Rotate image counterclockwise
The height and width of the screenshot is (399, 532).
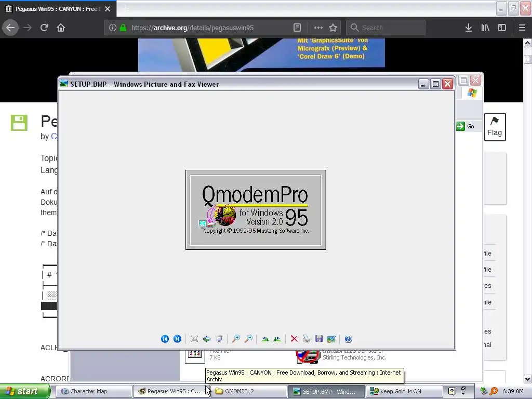click(x=277, y=339)
